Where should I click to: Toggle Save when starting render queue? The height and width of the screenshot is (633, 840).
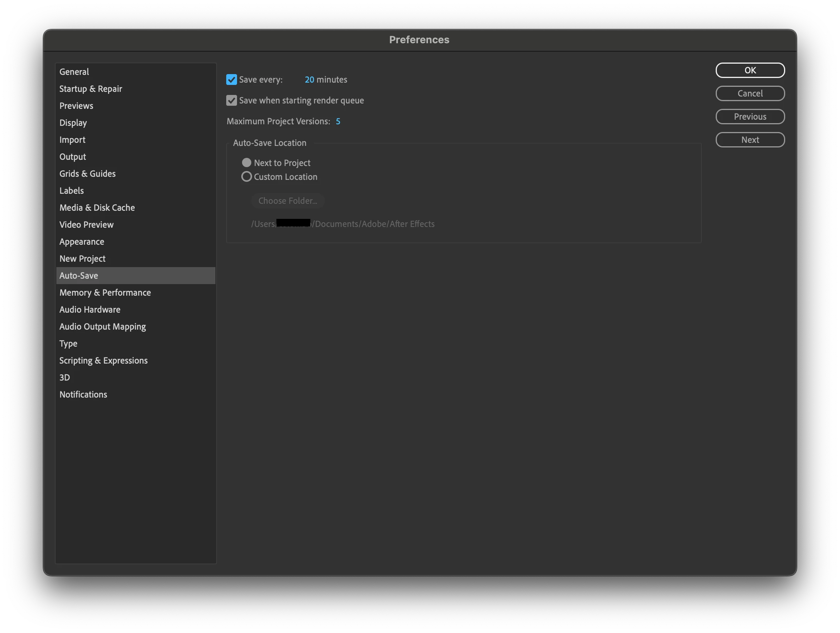point(231,100)
